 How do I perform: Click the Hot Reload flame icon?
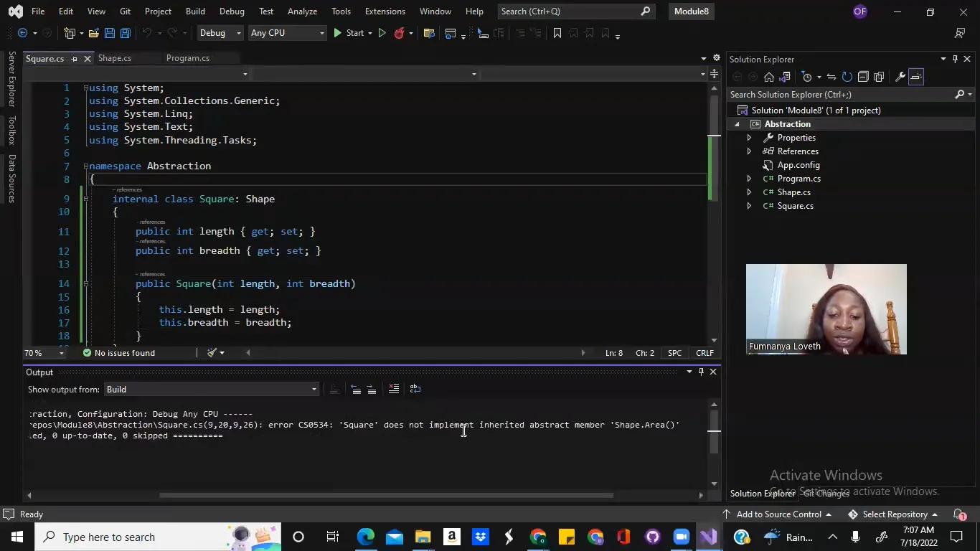(x=400, y=33)
